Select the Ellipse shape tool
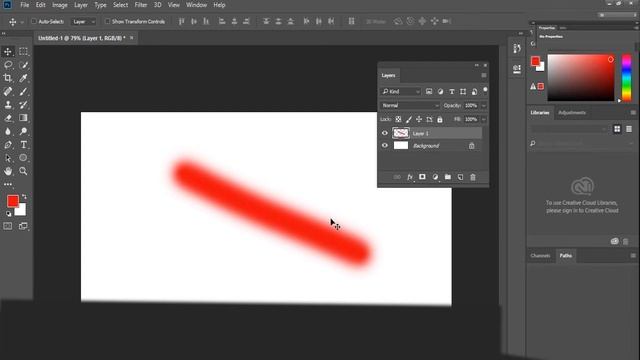 pos(23,158)
